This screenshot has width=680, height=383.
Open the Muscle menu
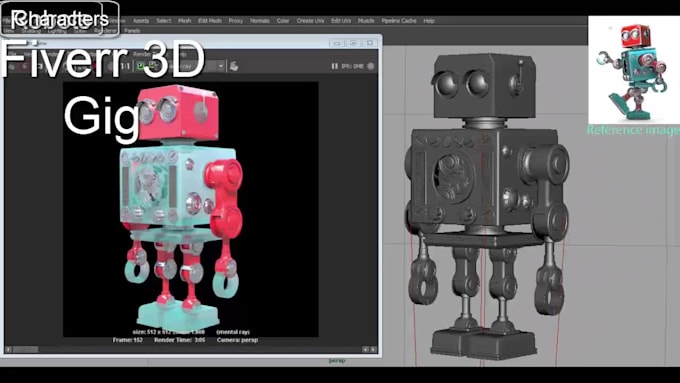pos(366,21)
